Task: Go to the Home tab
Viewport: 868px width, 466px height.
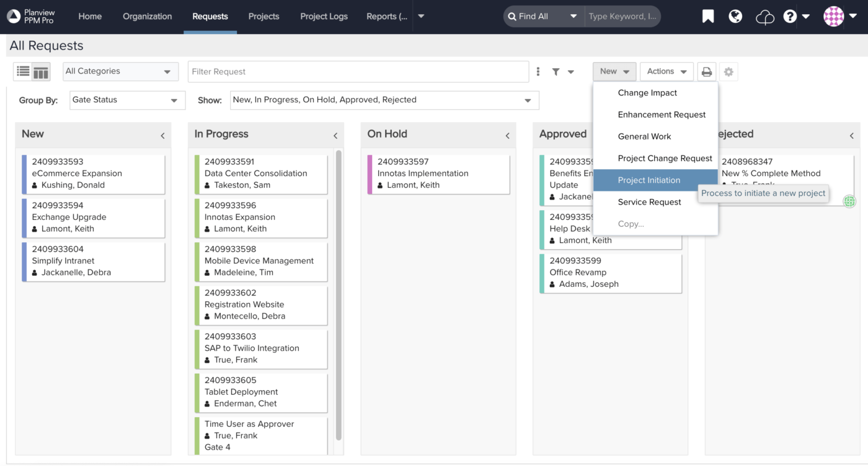Action: pos(90,17)
